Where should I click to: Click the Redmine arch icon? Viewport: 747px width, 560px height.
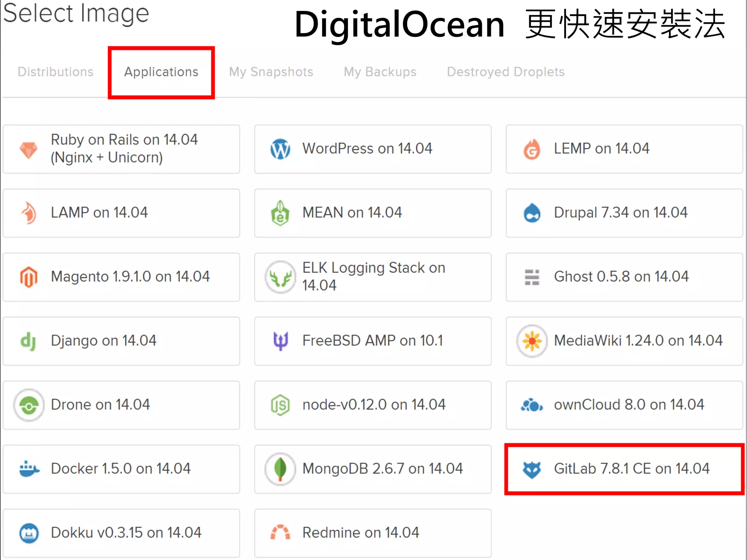click(280, 532)
